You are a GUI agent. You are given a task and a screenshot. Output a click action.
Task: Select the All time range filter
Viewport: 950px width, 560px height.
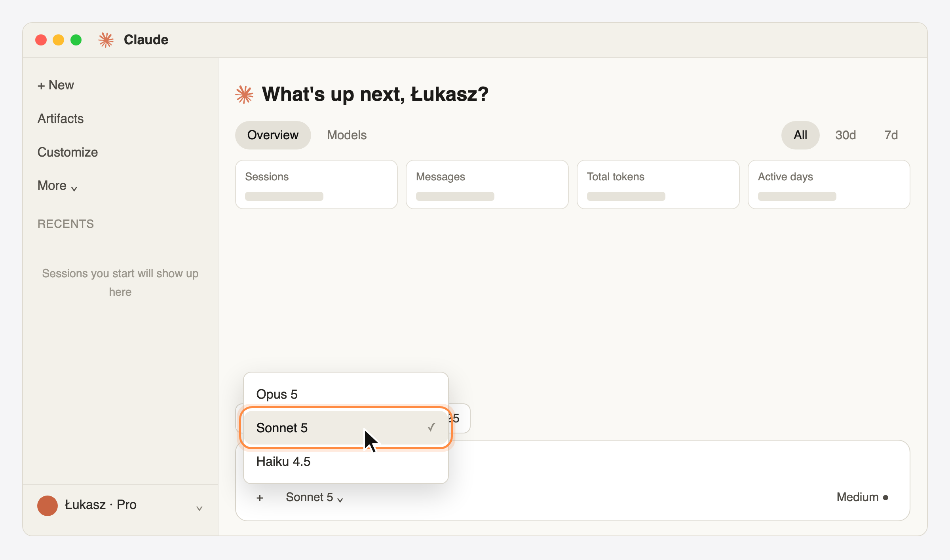(800, 135)
